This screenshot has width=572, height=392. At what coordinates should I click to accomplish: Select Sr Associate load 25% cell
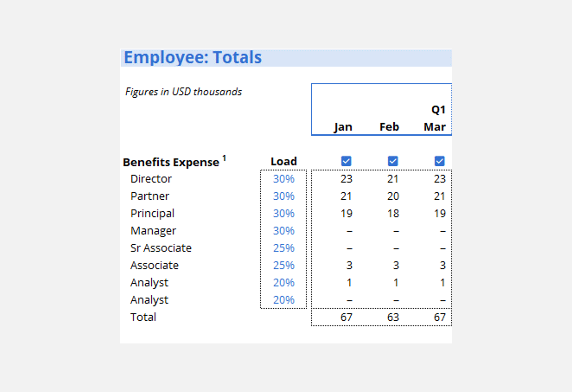point(283,248)
